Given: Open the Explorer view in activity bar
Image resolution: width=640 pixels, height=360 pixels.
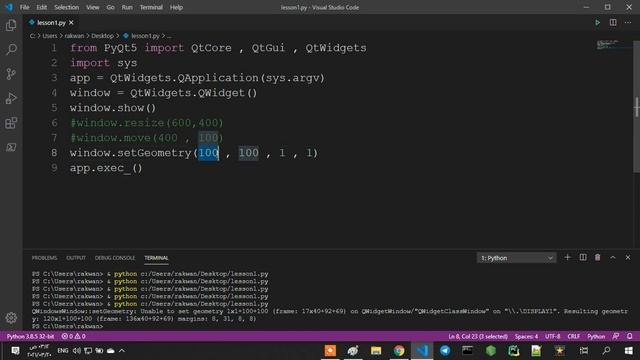Looking at the screenshot, I should [x=11, y=25].
